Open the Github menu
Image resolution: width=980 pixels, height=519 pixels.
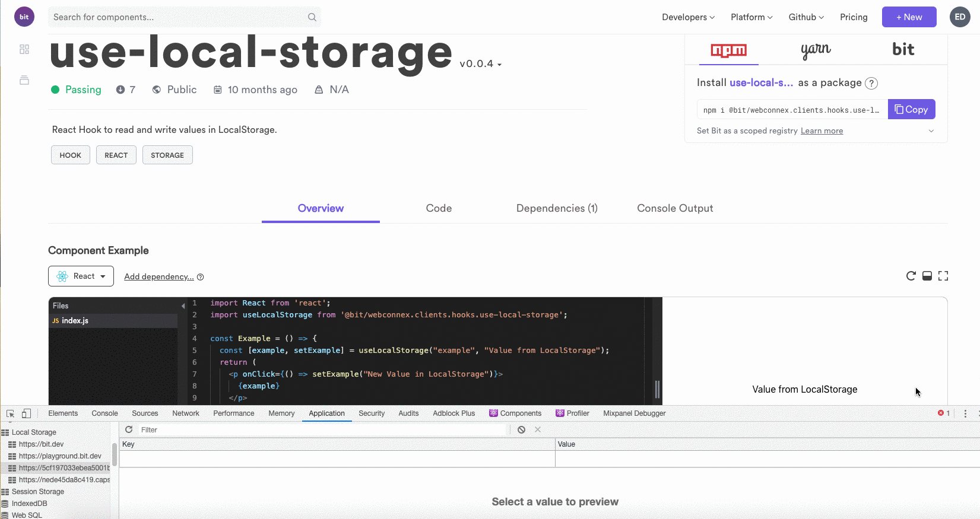(x=806, y=17)
